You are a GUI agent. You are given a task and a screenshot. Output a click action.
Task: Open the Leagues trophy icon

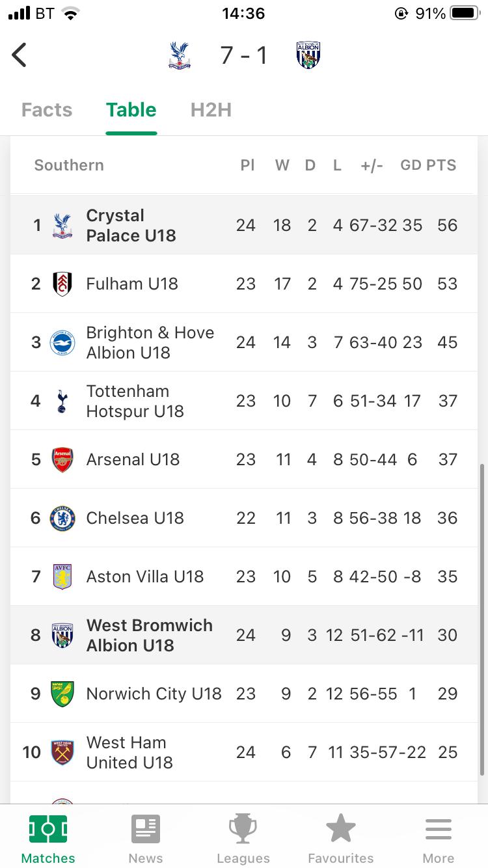tap(243, 830)
